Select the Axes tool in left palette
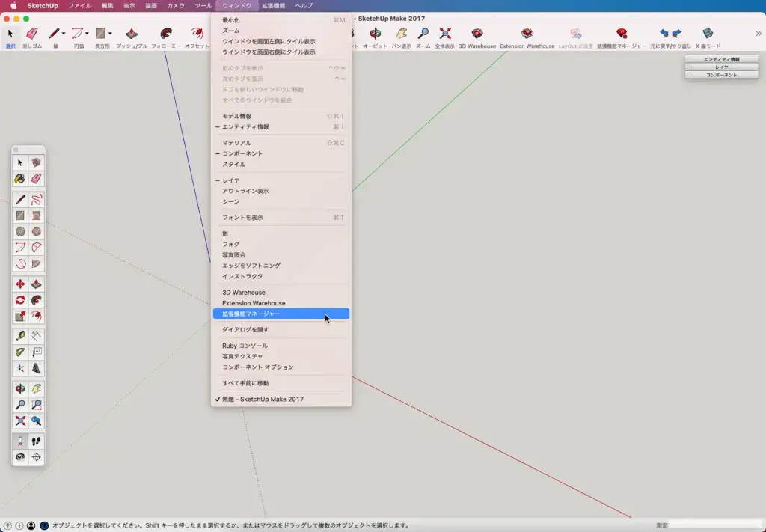 coord(20,368)
